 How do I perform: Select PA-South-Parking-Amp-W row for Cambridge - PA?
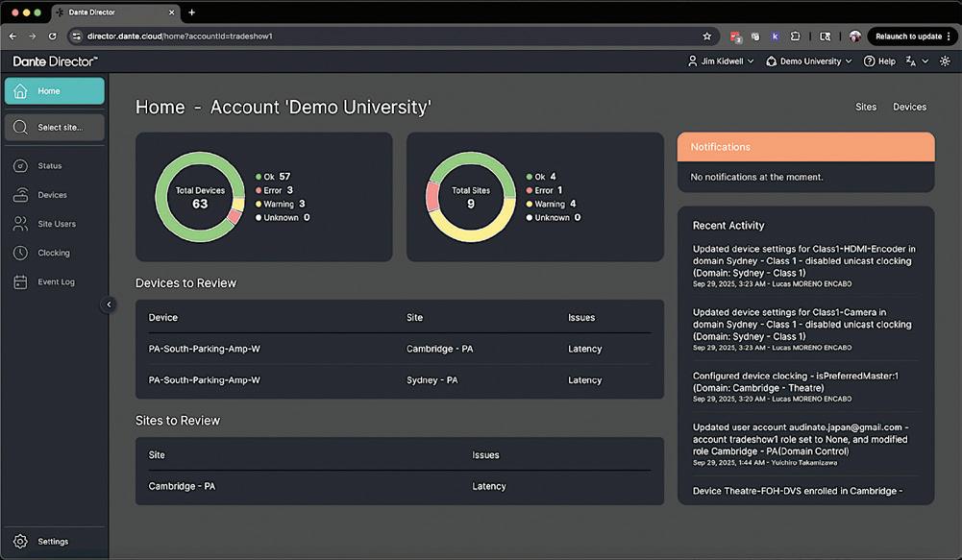tap(400, 349)
